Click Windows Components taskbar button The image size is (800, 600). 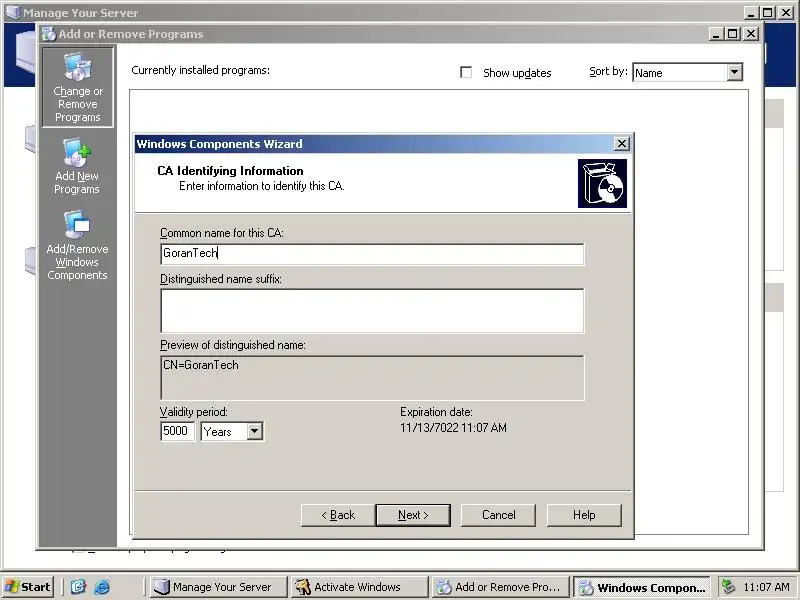click(642, 587)
